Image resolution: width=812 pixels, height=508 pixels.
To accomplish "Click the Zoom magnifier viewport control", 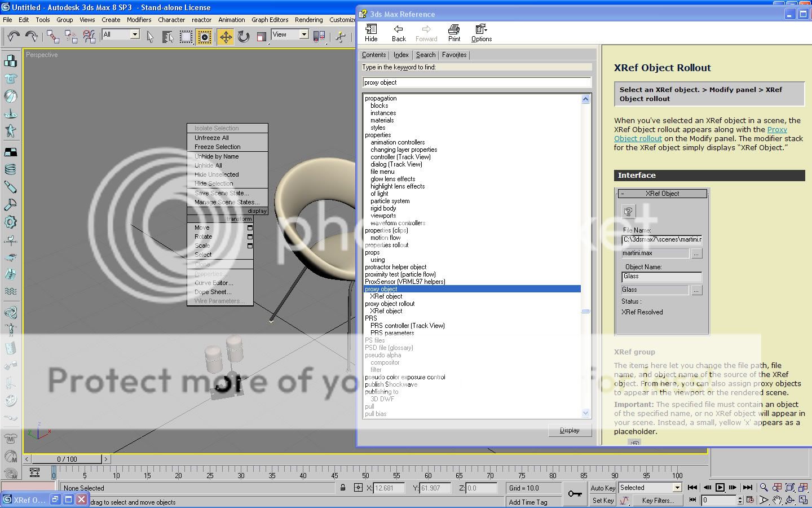I will [764, 487].
